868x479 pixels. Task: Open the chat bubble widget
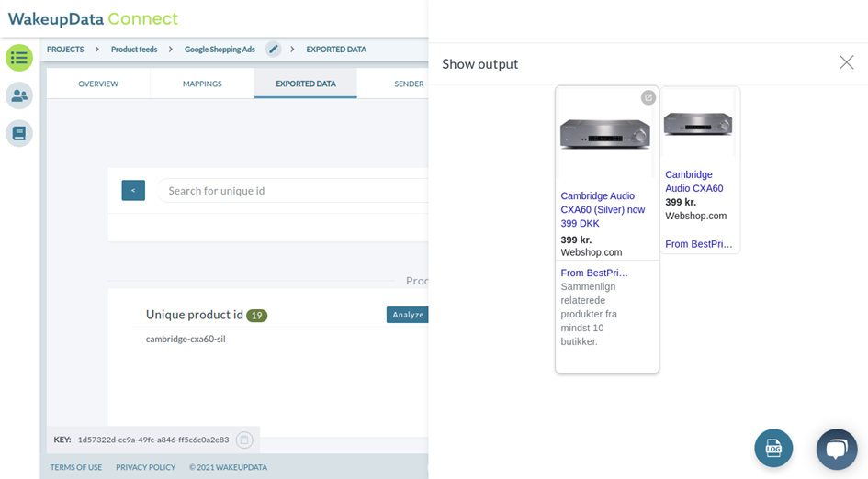coord(837,449)
